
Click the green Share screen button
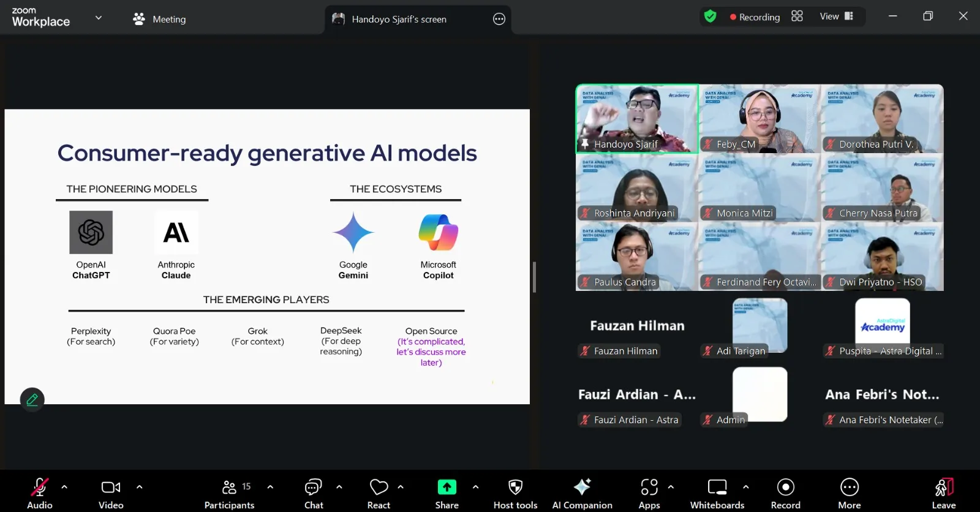(447, 487)
